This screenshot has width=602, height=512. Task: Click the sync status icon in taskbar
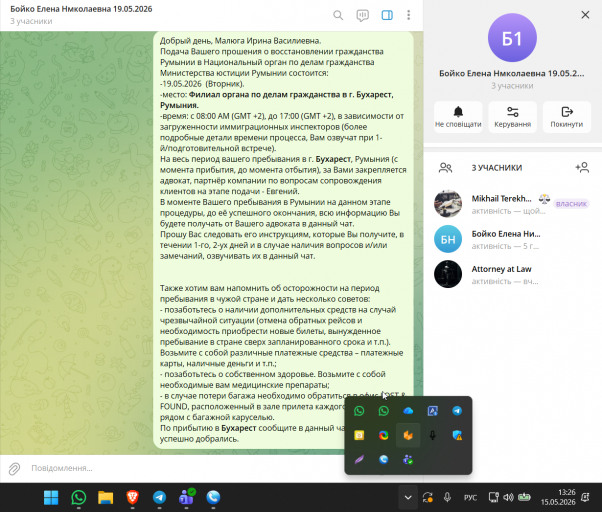(x=428, y=498)
